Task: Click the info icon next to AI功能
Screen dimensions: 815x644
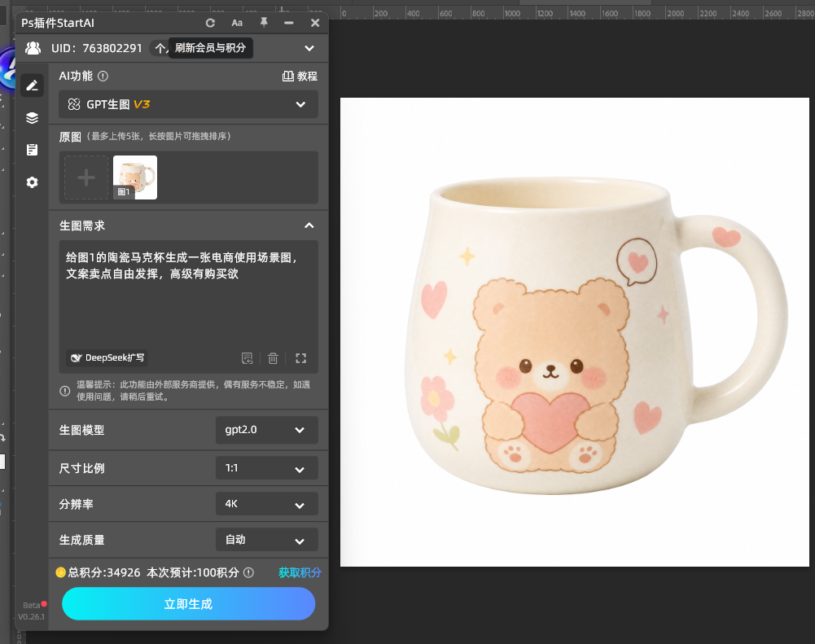Action: [103, 76]
